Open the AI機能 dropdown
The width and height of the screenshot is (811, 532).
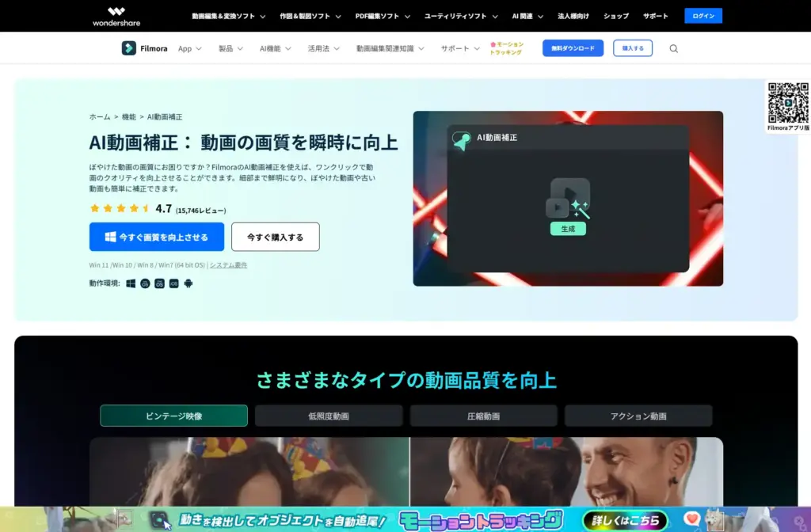[275, 48]
